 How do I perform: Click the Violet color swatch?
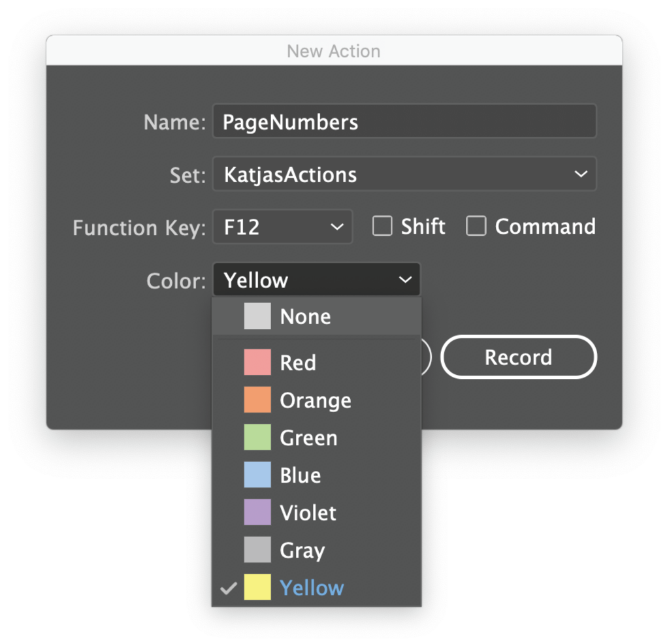256,513
